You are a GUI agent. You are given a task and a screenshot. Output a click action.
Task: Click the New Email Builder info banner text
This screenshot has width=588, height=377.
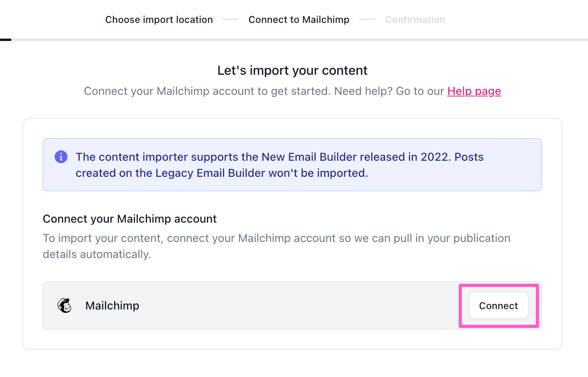click(x=280, y=157)
